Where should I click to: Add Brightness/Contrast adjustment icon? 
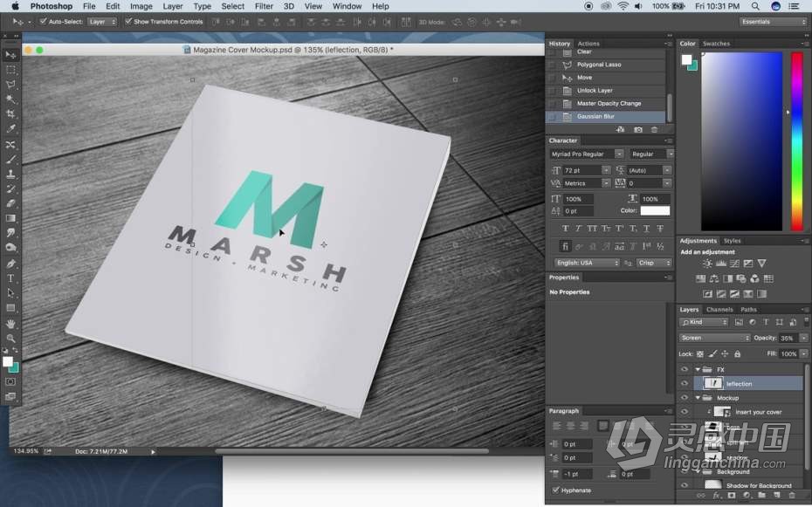(707, 264)
